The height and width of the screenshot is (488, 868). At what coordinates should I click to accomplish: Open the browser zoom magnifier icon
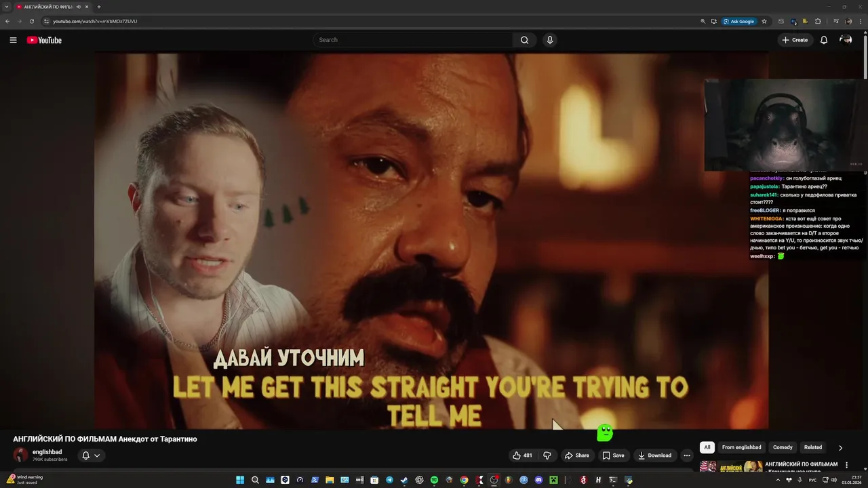coord(703,21)
